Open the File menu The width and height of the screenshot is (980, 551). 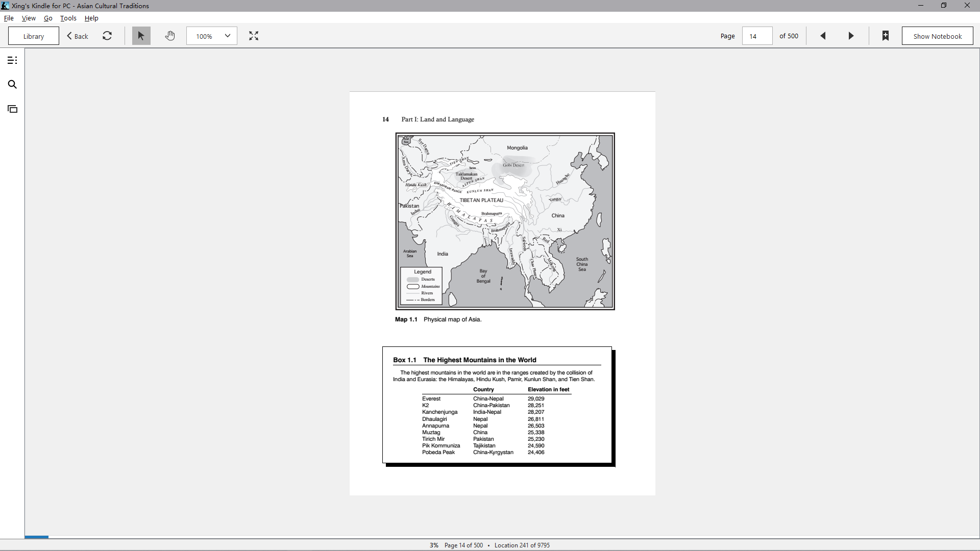[x=9, y=18]
